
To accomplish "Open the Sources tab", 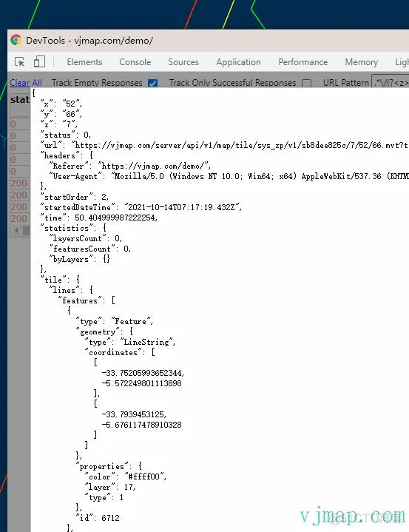I will pos(183,62).
